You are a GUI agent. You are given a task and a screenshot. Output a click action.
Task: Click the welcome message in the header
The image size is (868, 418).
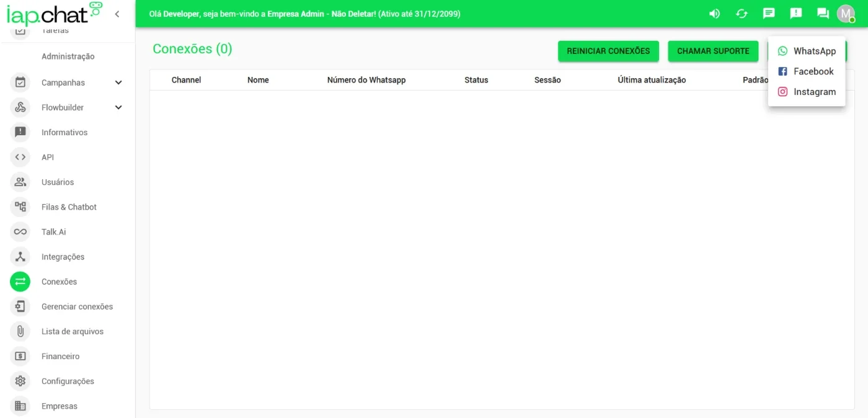tap(304, 14)
